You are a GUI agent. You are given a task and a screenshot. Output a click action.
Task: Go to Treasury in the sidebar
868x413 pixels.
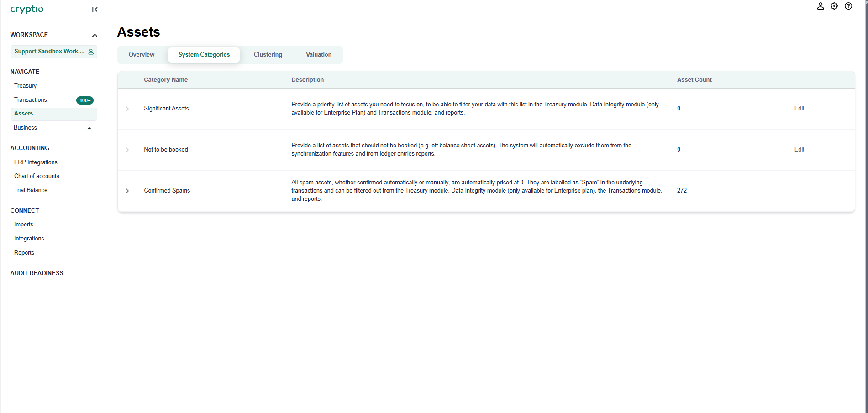click(x=25, y=86)
